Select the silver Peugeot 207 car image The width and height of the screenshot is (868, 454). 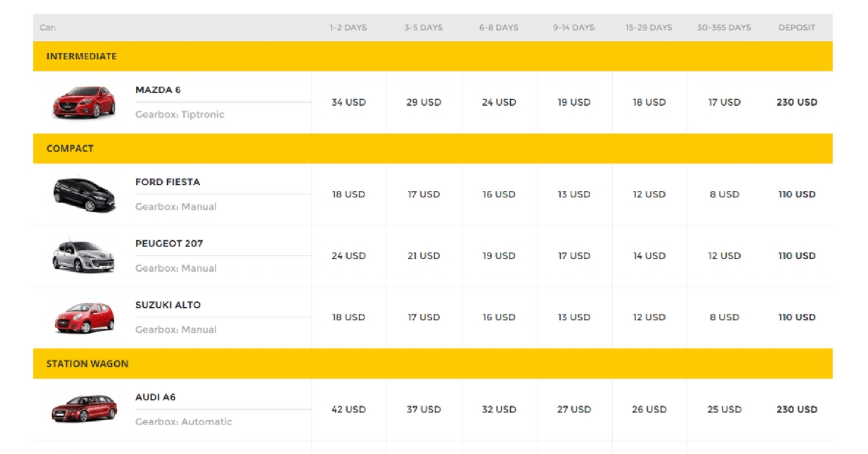click(x=84, y=256)
